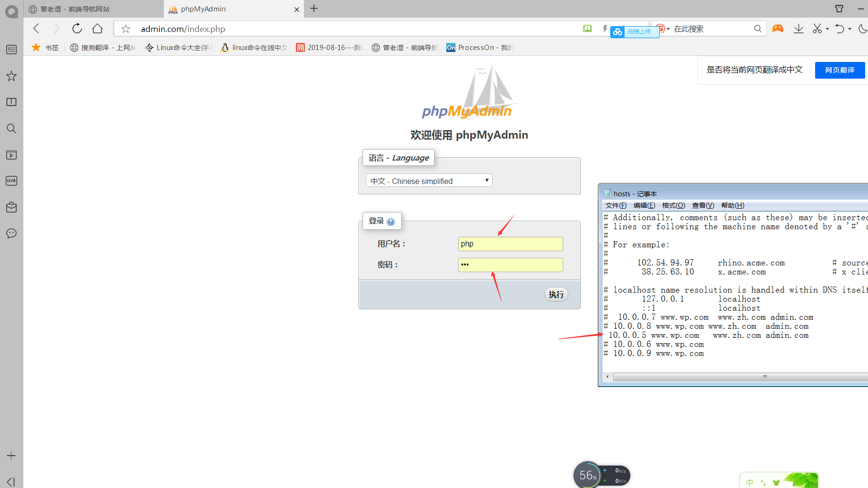Click the 56% memory accelerator ball
Screen dimensions: 868x488
[x=587, y=475]
